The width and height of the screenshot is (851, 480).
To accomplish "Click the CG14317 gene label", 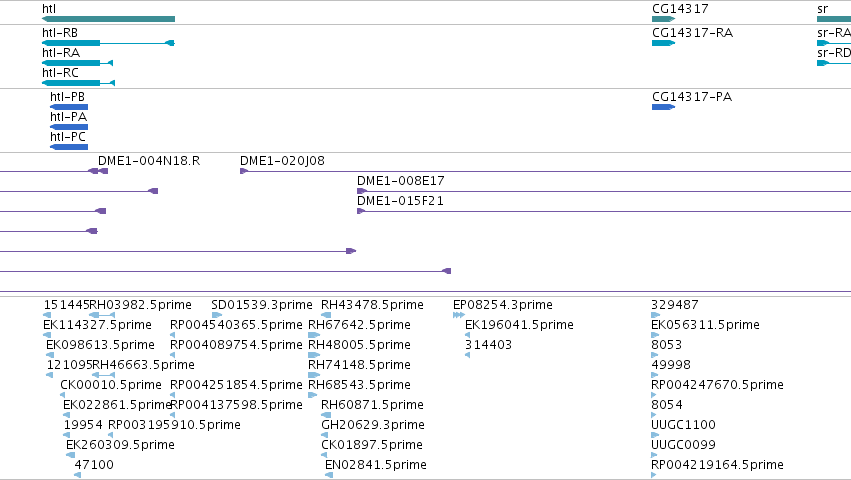I will coord(680,9).
